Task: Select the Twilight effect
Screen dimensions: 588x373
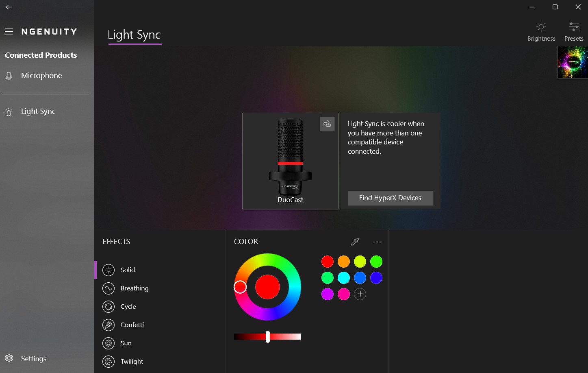Action: click(x=132, y=362)
